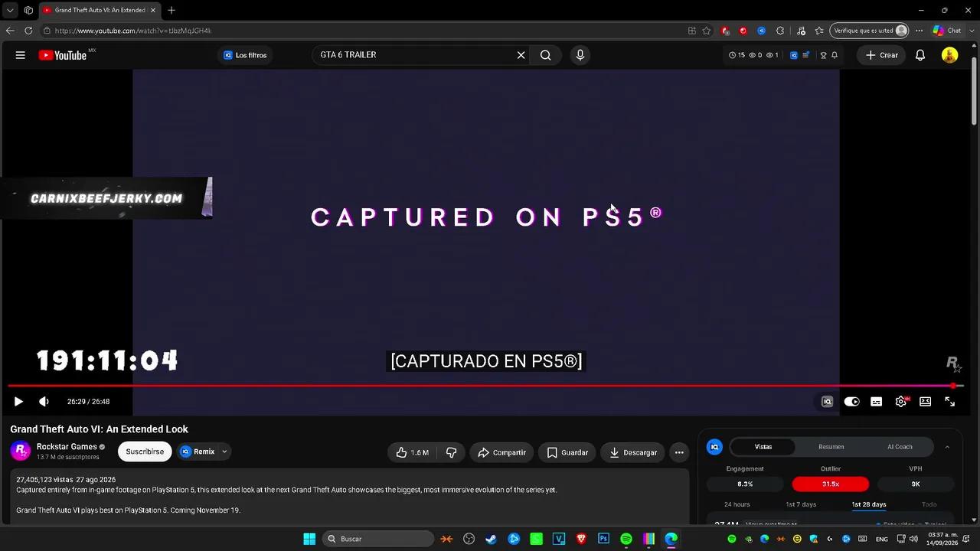Screen dimensions: 980x551
Task: Select the Vistas tab in vidIQ panel
Action: [763, 447]
